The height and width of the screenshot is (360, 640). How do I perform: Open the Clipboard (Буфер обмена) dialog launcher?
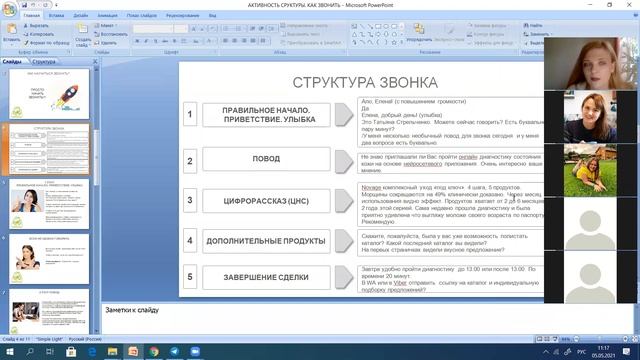(69, 52)
